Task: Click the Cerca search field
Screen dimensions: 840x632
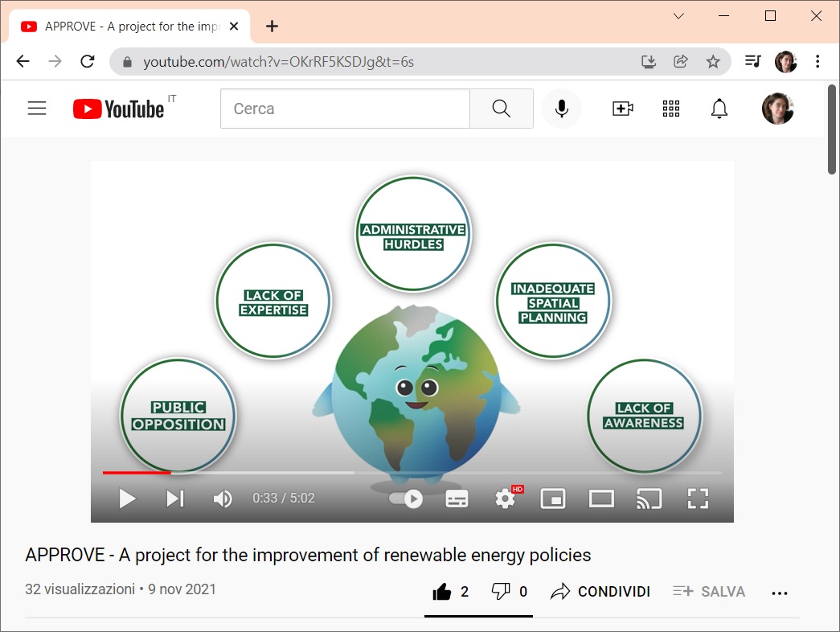Action: [x=345, y=109]
